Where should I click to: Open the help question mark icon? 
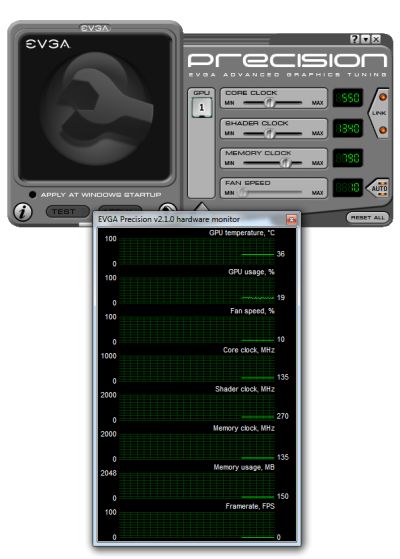[x=354, y=39]
